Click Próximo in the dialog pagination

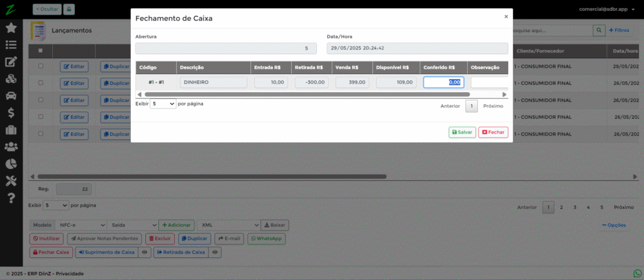493,106
